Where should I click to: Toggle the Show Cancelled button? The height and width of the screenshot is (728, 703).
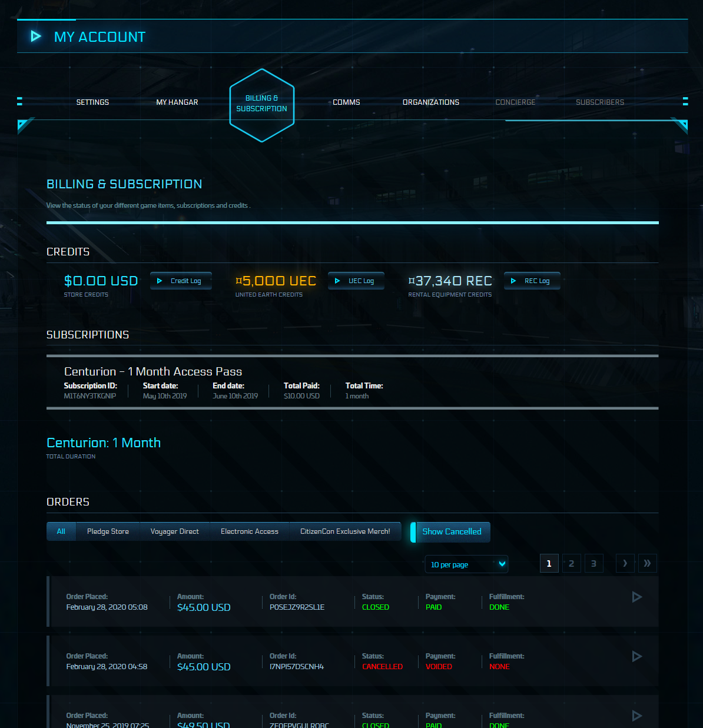450,532
